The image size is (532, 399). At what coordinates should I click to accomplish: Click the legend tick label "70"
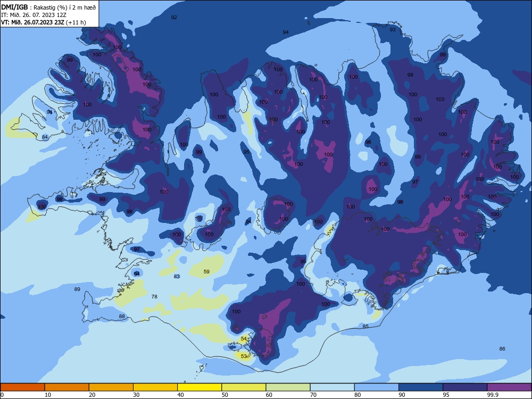(313, 395)
